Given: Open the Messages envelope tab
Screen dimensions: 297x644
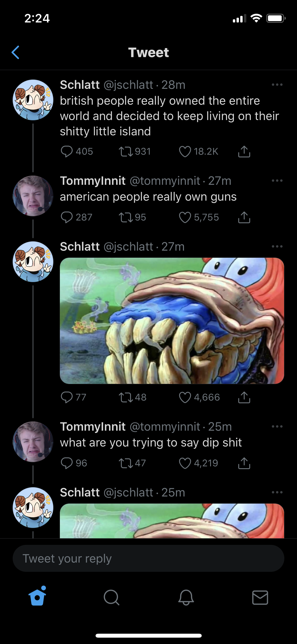Looking at the screenshot, I should pyautogui.click(x=260, y=597).
